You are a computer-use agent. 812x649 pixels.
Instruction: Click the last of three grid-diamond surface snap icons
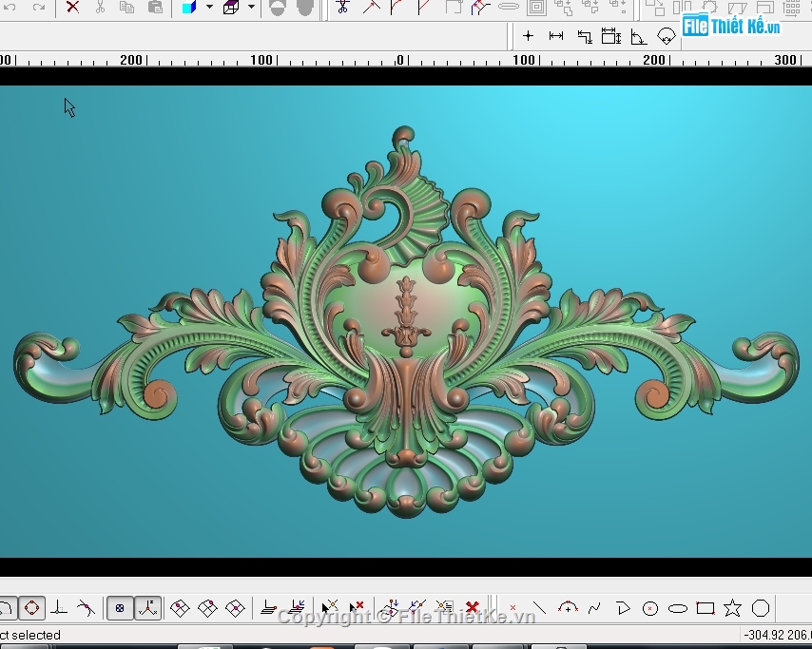[235, 608]
